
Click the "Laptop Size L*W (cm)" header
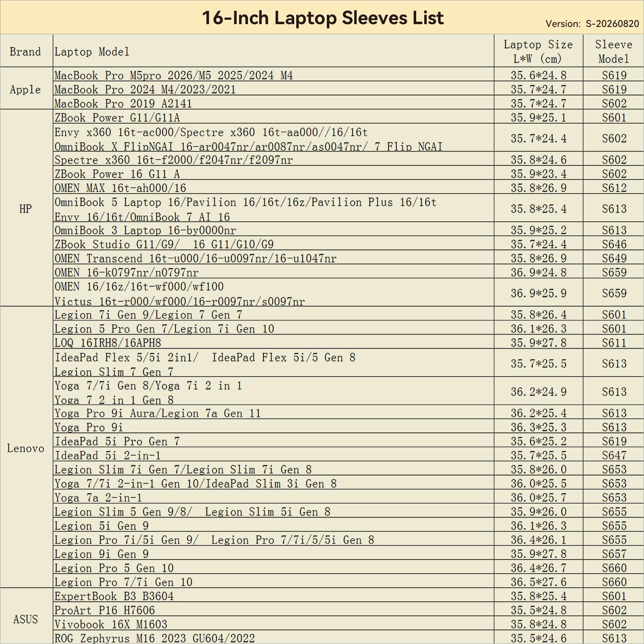(x=538, y=52)
